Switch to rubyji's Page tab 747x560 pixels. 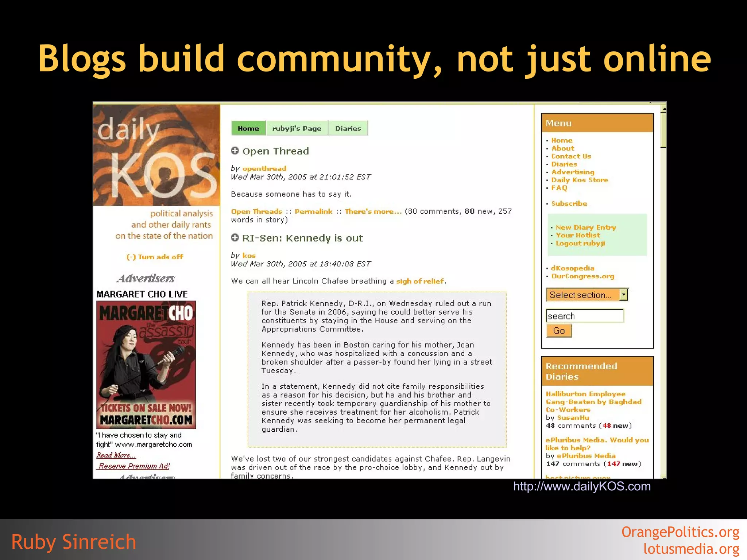click(x=297, y=128)
